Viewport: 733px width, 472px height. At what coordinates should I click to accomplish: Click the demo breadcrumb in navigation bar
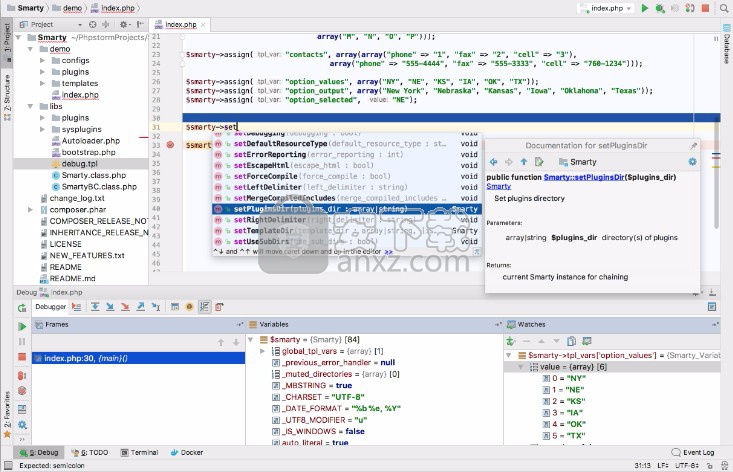pos(72,8)
